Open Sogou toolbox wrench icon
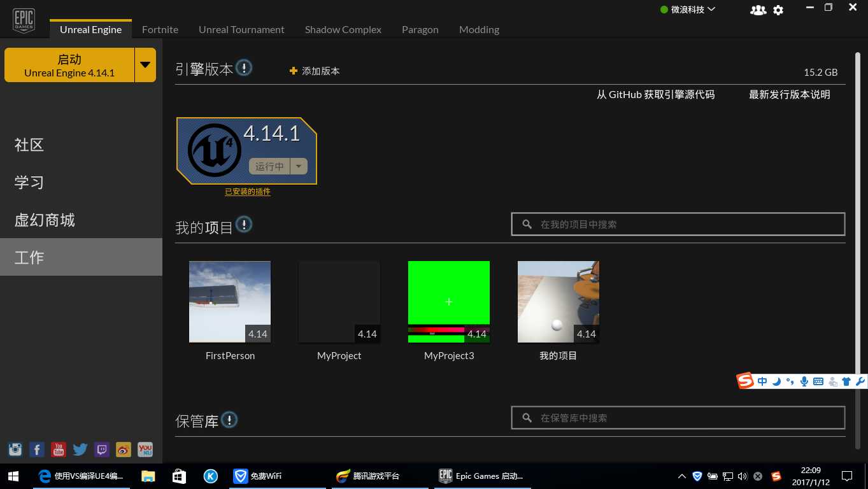868x489 pixels. tap(860, 381)
